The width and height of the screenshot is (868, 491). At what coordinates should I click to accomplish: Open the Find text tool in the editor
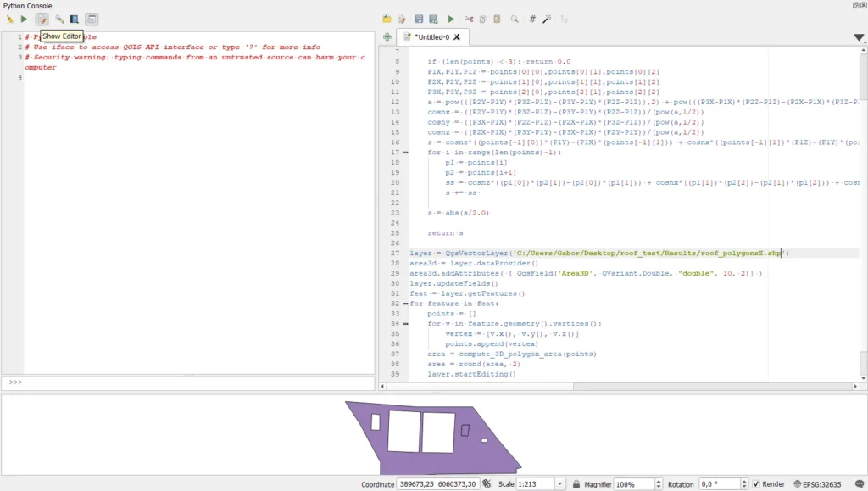514,19
